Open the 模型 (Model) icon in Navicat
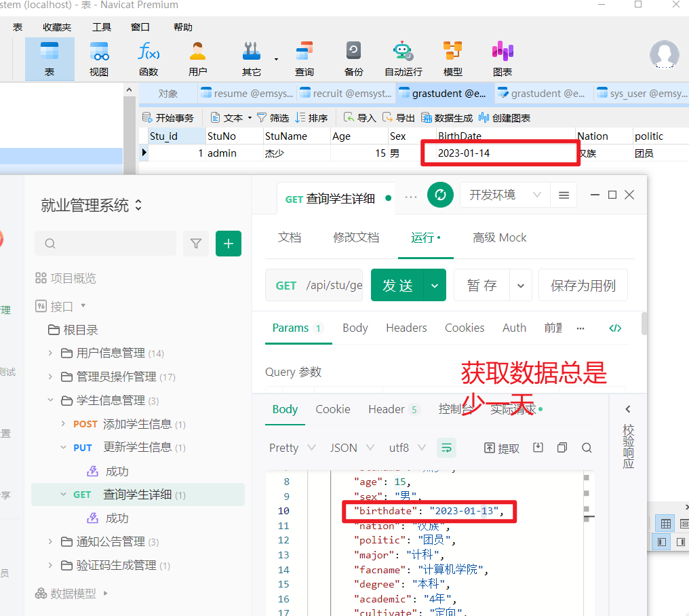 tap(452, 59)
